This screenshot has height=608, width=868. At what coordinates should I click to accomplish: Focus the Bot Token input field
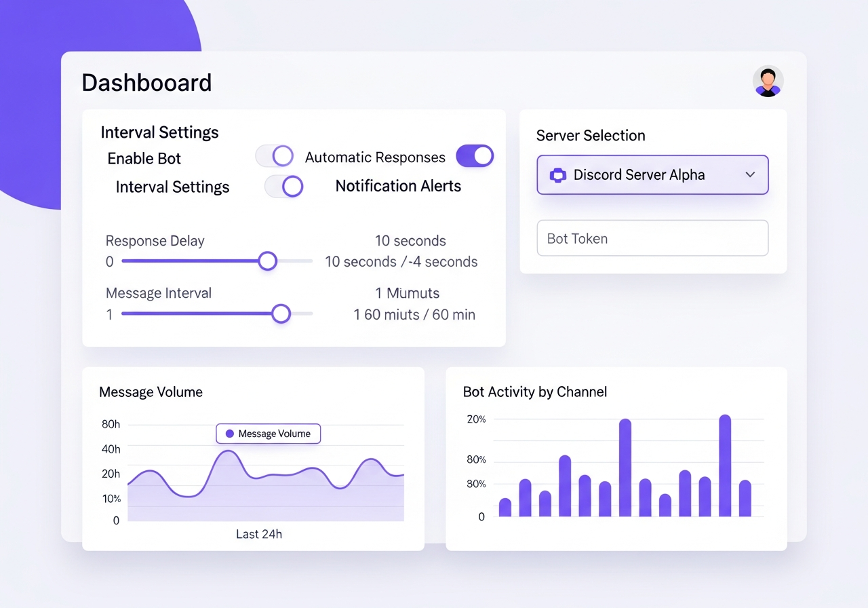pyautogui.click(x=652, y=238)
